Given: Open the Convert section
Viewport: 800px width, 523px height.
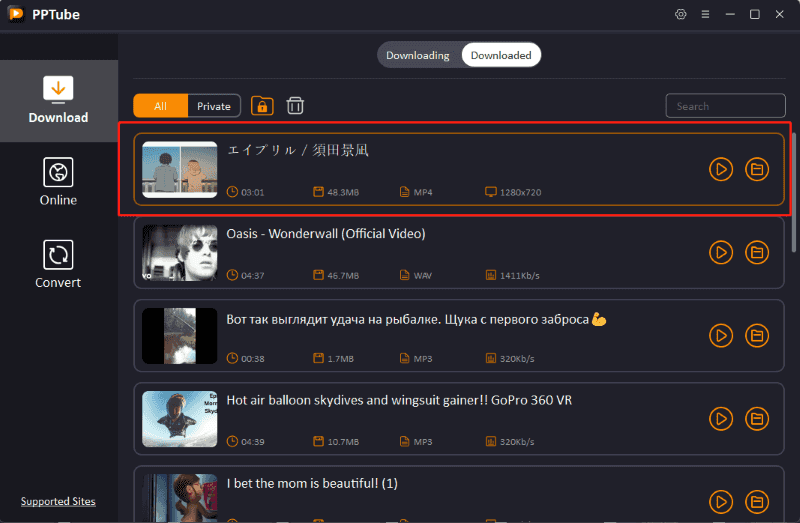Looking at the screenshot, I should (x=58, y=264).
